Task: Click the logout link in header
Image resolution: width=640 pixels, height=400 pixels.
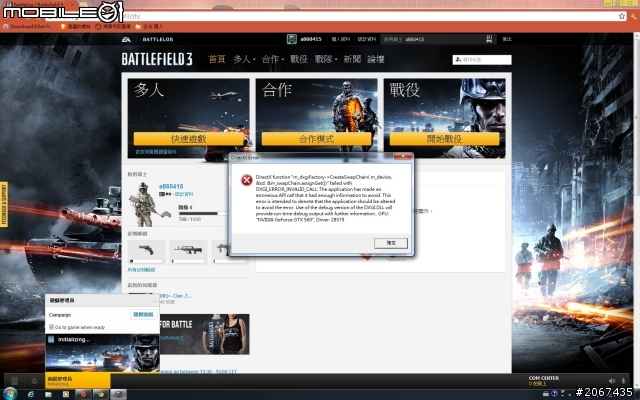Action: 507,39
